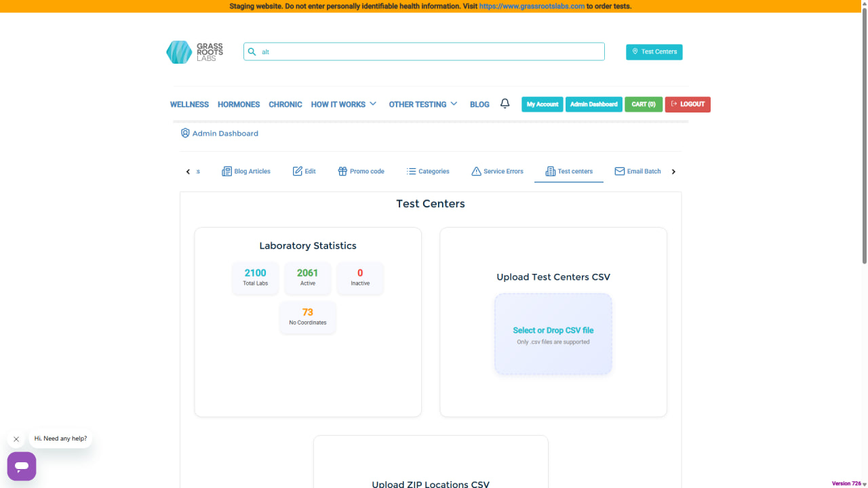Image resolution: width=868 pixels, height=488 pixels.
Task: Follow the grassrootslabs.com link in the banner
Action: (532, 6)
